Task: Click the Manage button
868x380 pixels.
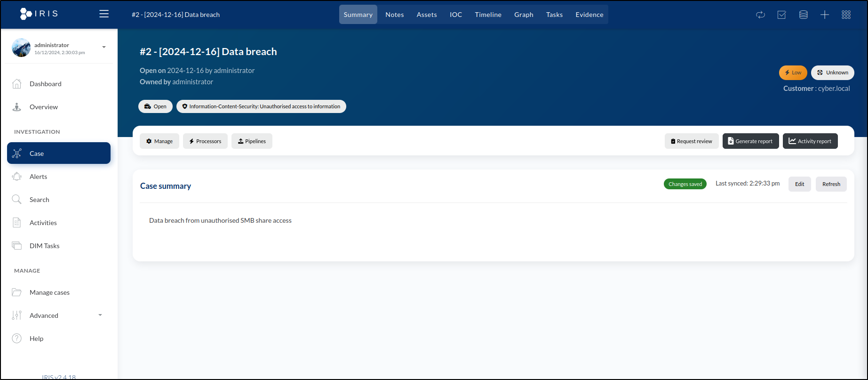Action: click(x=159, y=141)
